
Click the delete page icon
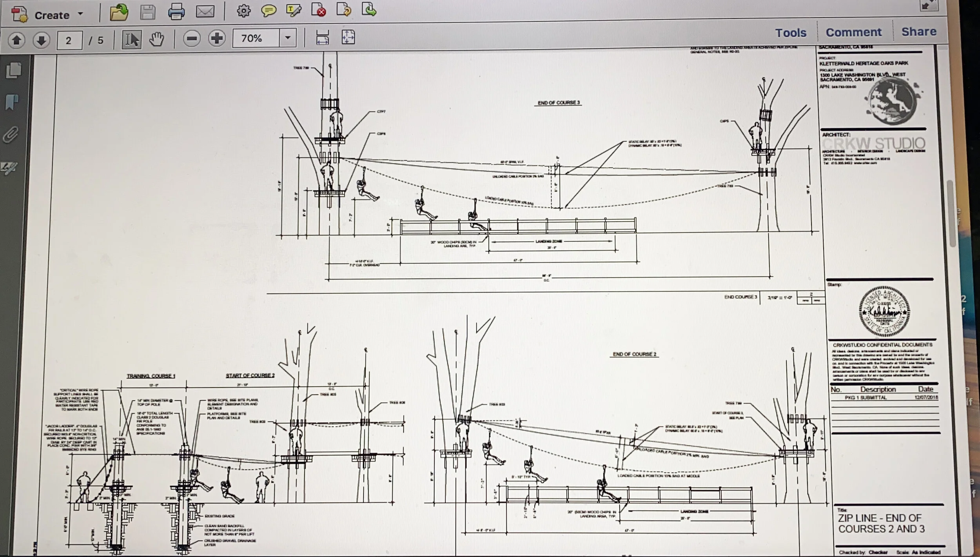pyautogui.click(x=319, y=10)
